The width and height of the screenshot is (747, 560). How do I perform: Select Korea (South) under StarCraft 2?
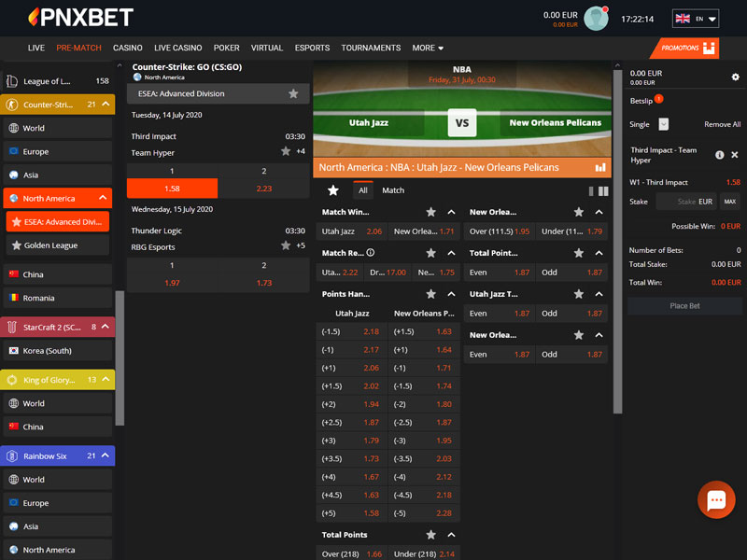pyautogui.click(x=58, y=351)
